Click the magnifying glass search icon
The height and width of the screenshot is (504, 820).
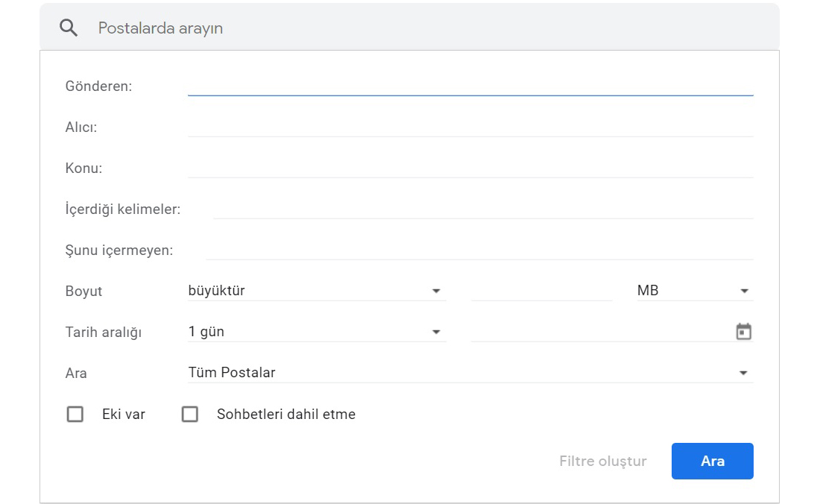(x=69, y=28)
